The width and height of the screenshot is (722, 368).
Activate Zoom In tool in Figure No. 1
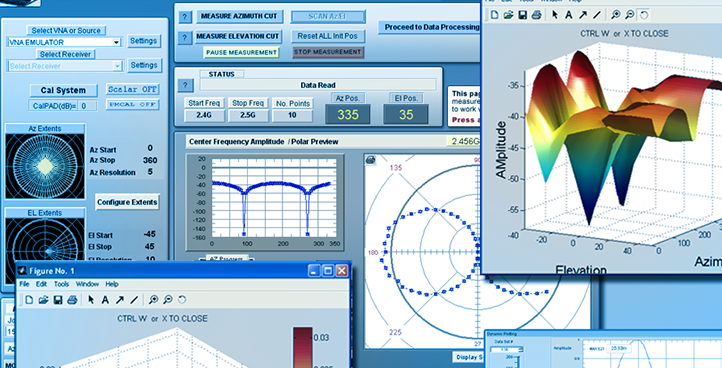(x=153, y=300)
